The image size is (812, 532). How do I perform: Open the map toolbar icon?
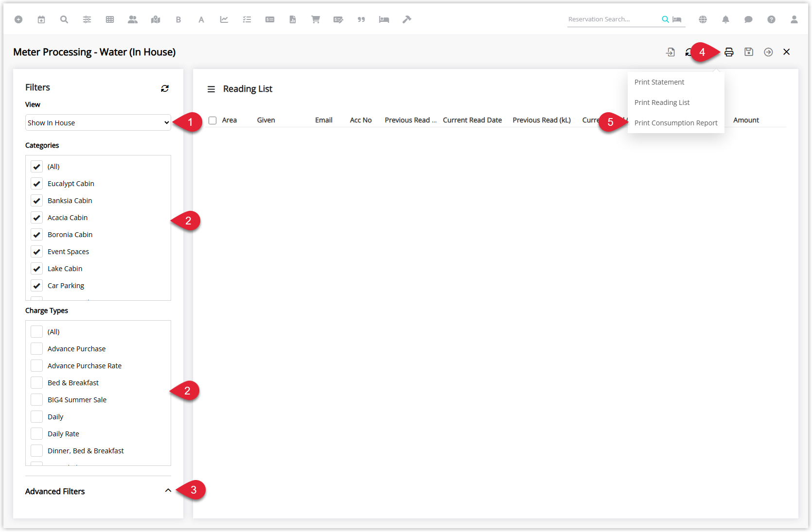coord(156,19)
